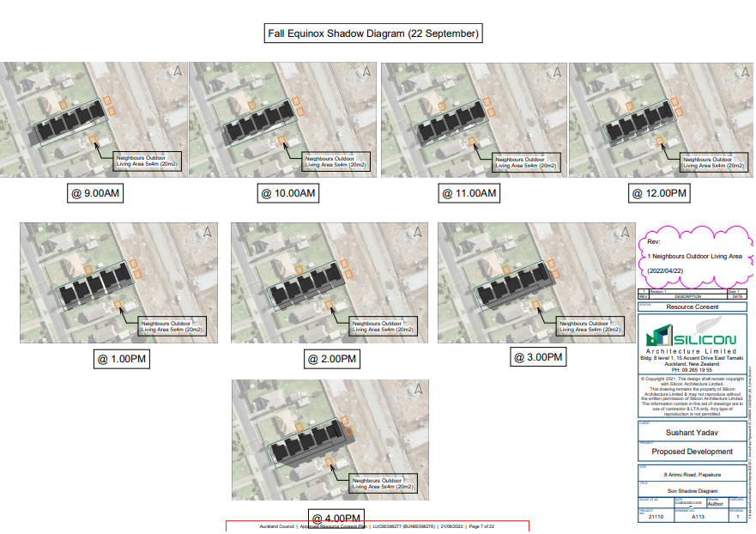Click the north arrow in the 3.00PM diagram
The width and height of the screenshot is (756, 534).
624,232
